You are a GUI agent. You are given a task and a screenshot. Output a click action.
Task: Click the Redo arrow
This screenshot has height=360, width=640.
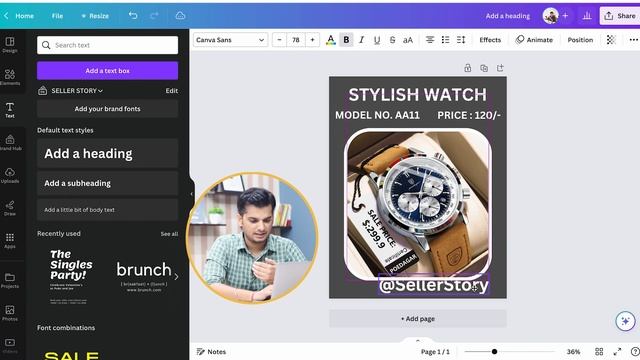tap(154, 16)
